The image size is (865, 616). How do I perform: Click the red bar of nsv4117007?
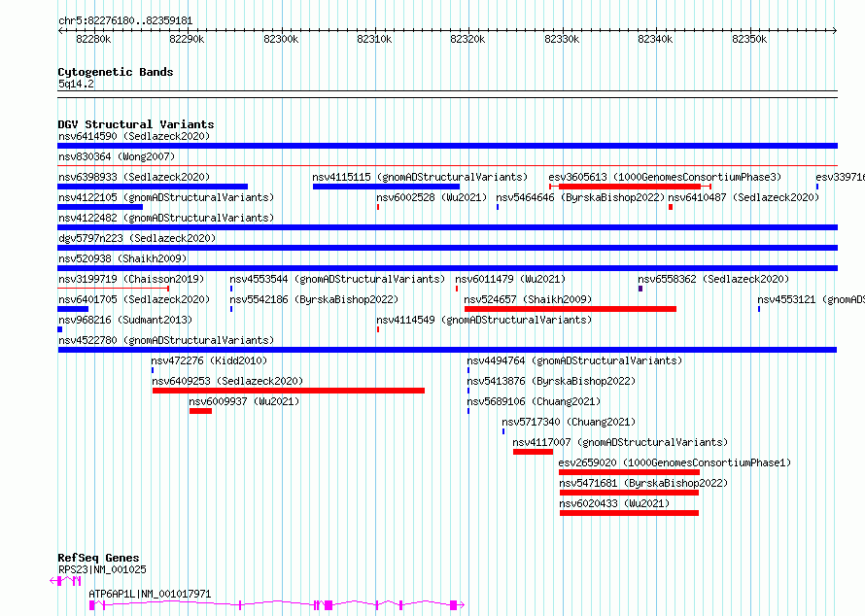pos(533,452)
